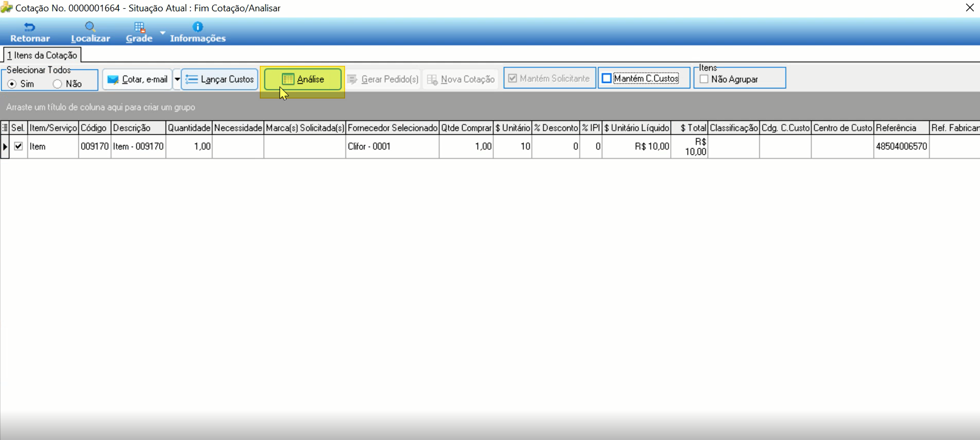This screenshot has height=440, width=980.
Task: Select the Não radio button
Action: pyautogui.click(x=57, y=84)
